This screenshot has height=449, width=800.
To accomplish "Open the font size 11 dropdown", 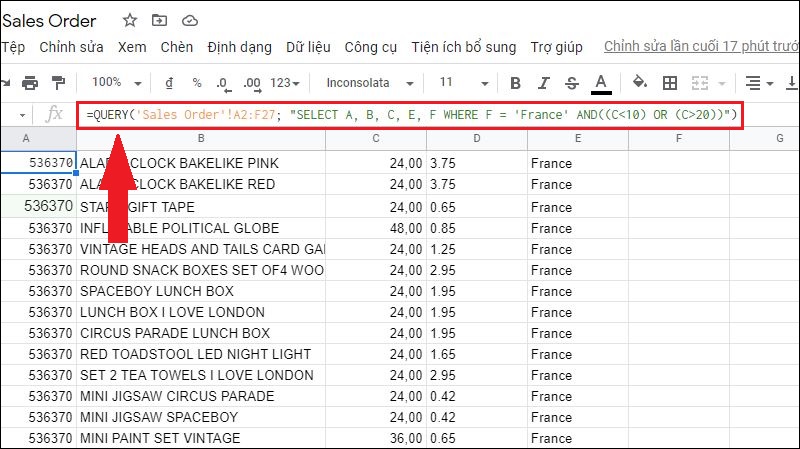I will click(x=464, y=83).
